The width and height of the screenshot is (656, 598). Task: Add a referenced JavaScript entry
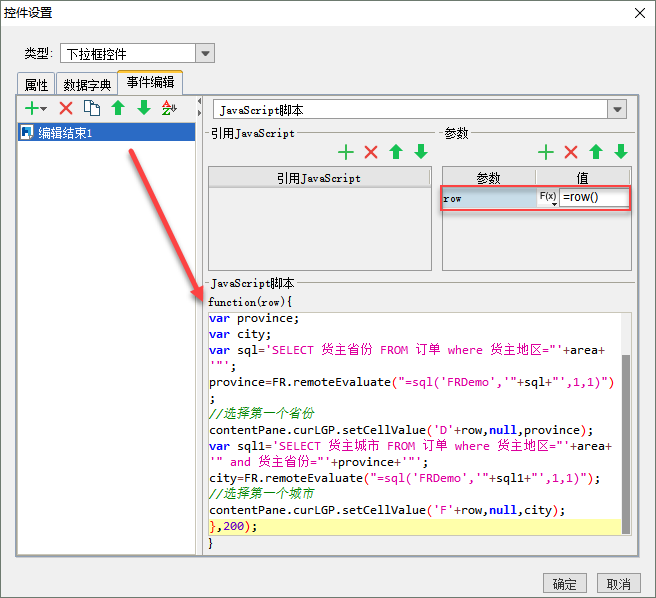point(346,152)
